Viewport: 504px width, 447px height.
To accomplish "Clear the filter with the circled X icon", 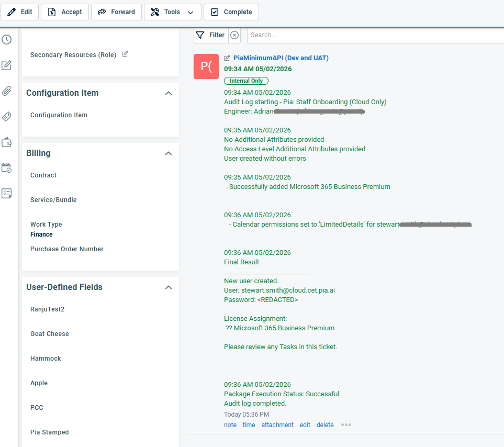I will point(234,35).
